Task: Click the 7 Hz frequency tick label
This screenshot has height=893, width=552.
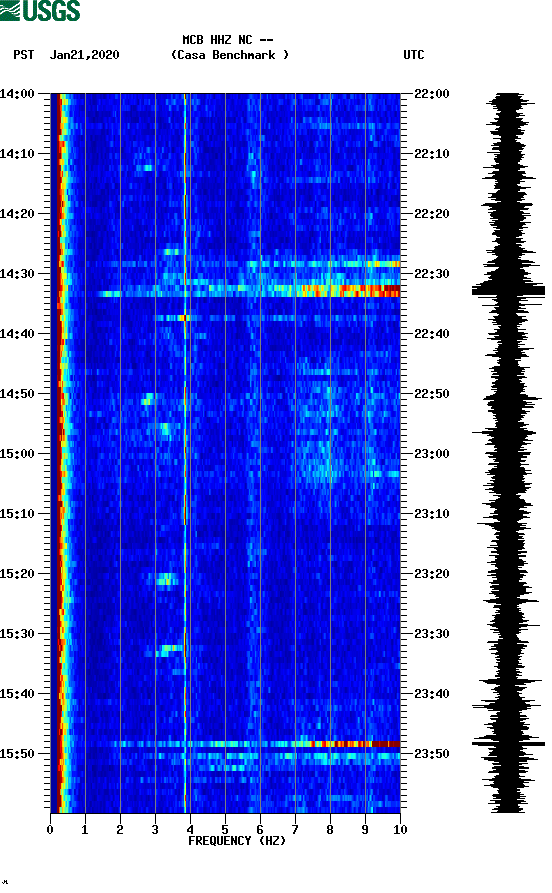Action: 295,829
